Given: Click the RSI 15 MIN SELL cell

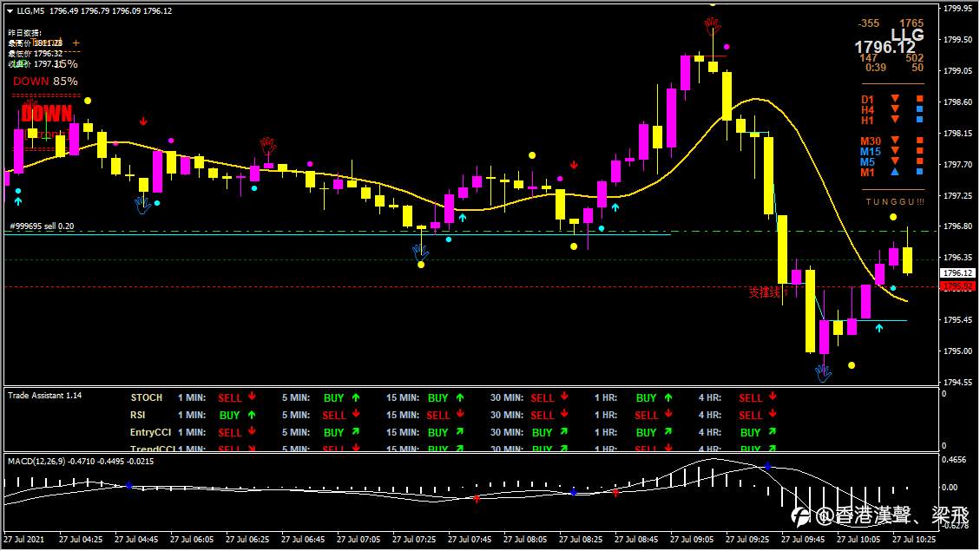Looking at the screenshot, I should point(437,416).
